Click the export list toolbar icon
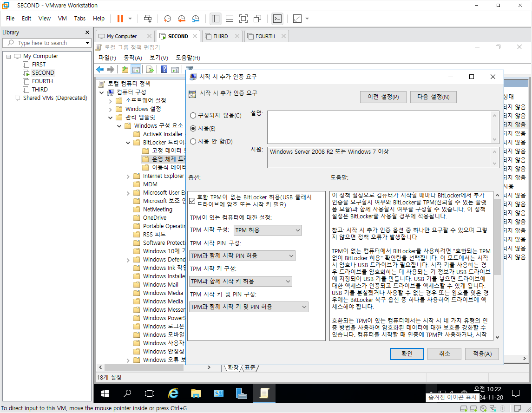 click(x=150, y=70)
